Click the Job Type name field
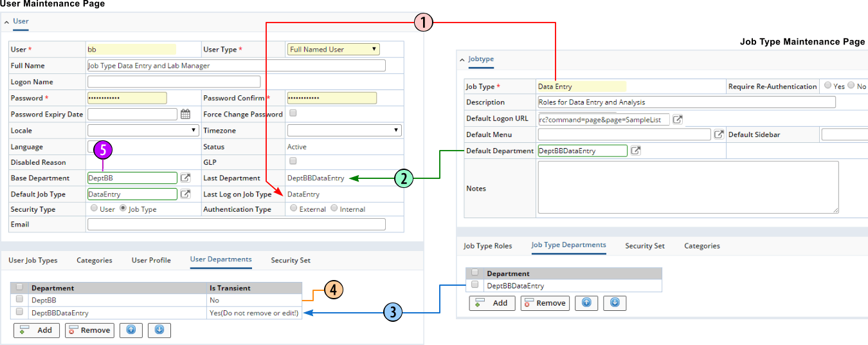This screenshot has width=868, height=345. point(581,86)
